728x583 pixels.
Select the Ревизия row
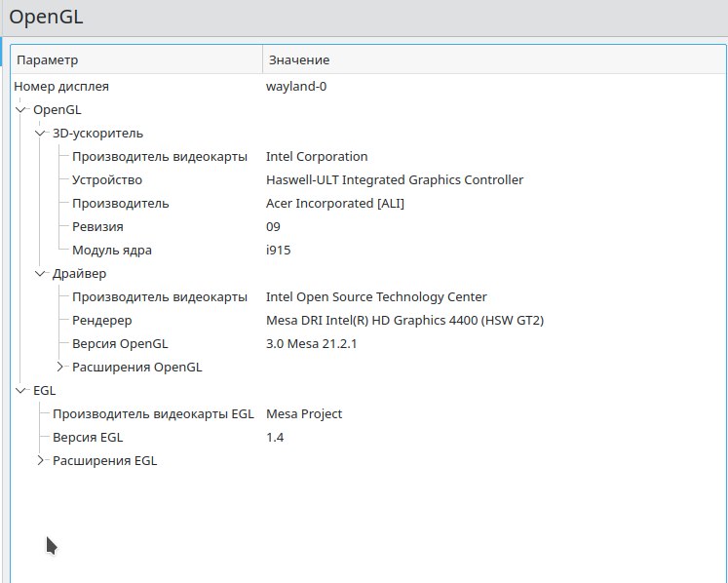coord(368,227)
